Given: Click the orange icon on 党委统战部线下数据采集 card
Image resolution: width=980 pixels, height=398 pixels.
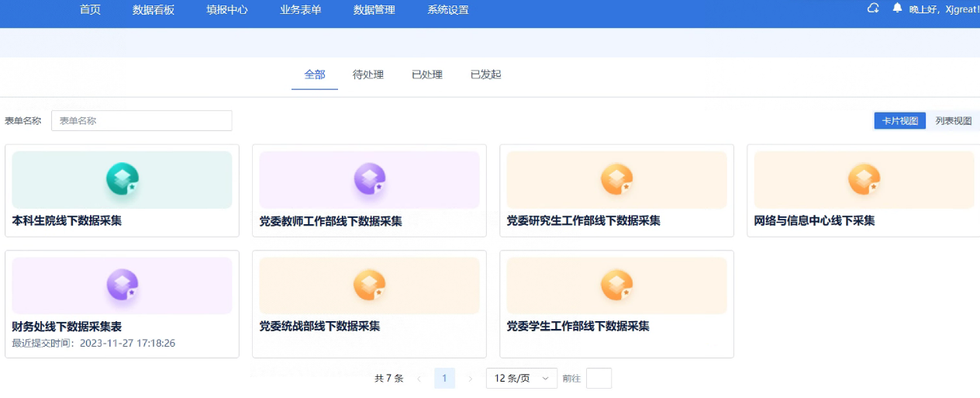Looking at the screenshot, I should pos(369,286).
